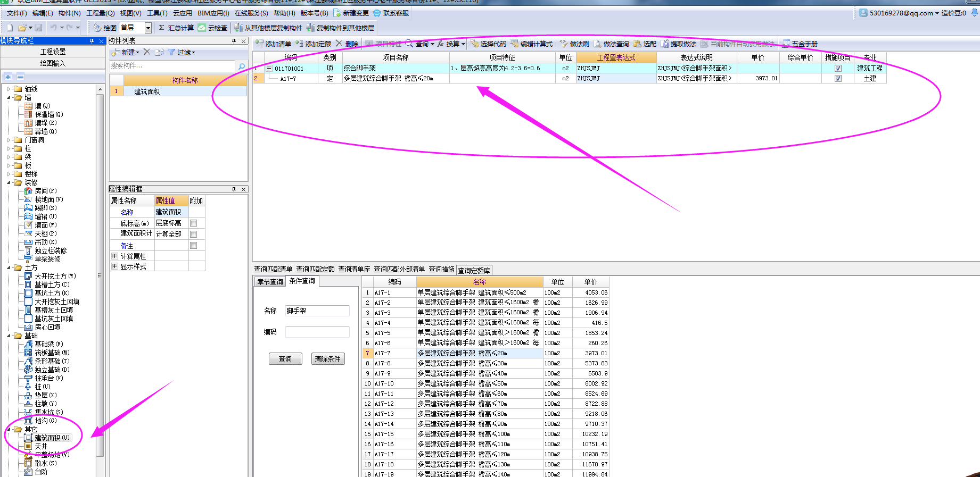Expand 计算属性 in the property editor
980x477 pixels.
click(114, 256)
